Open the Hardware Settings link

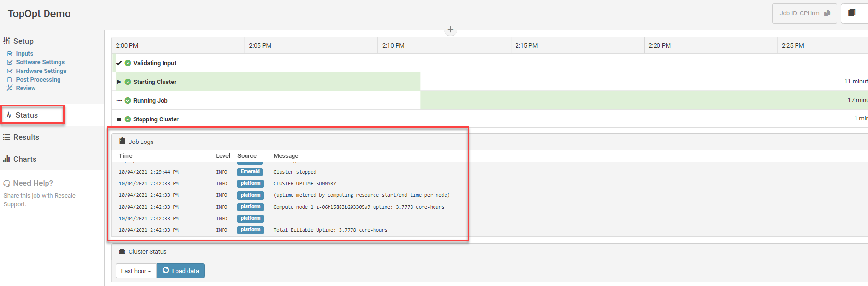coord(41,71)
